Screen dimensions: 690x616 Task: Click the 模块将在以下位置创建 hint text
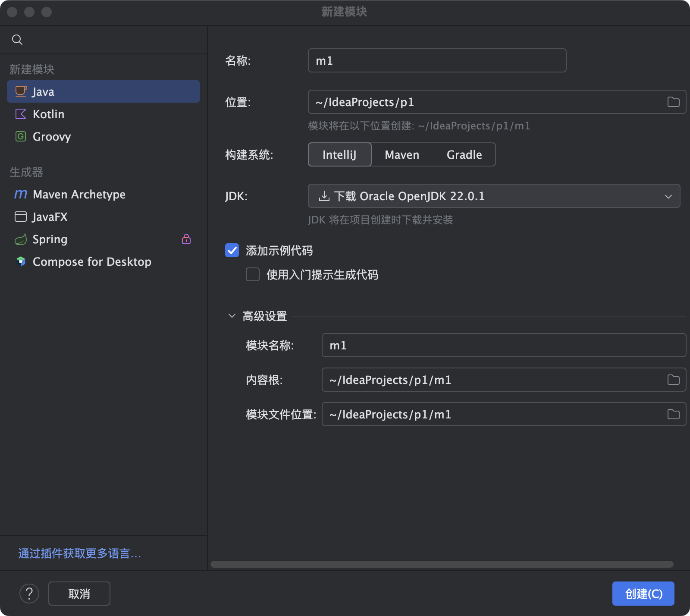(419, 126)
